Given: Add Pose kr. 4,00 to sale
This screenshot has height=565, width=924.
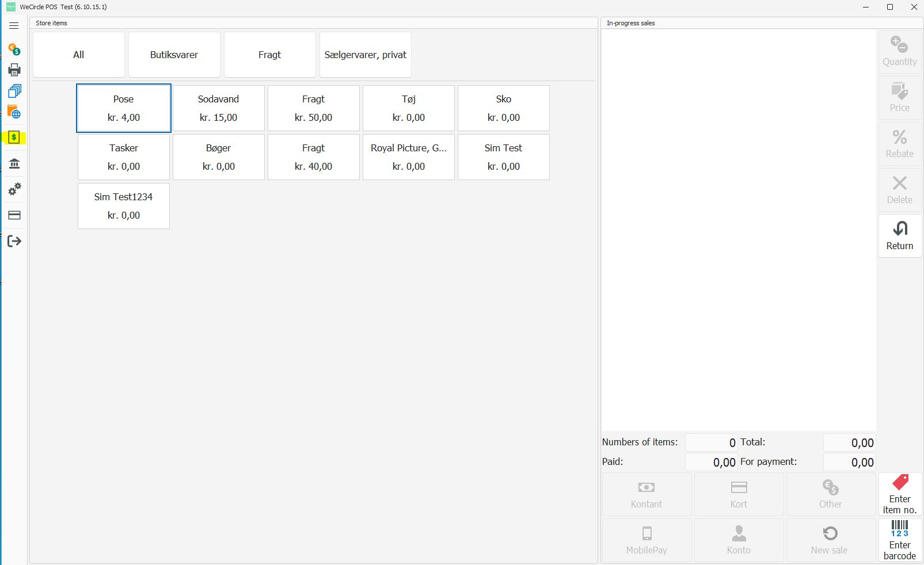Looking at the screenshot, I should point(124,108).
